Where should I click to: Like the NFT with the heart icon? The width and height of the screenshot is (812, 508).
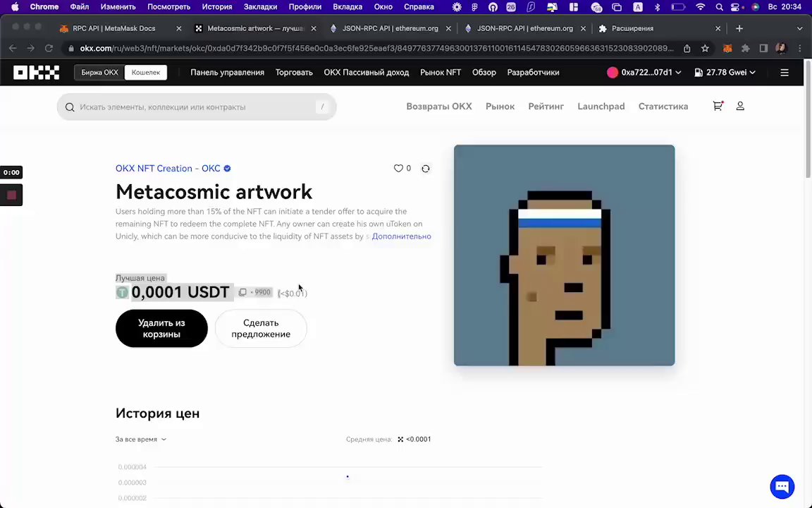coord(398,169)
